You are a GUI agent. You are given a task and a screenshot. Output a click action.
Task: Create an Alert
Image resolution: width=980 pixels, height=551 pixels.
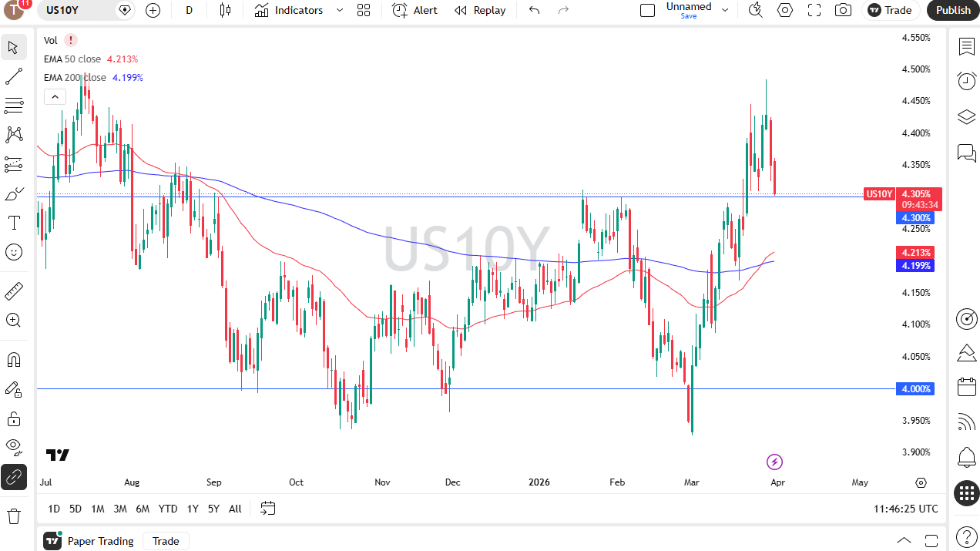pyautogui.click(x=414, y=10)
